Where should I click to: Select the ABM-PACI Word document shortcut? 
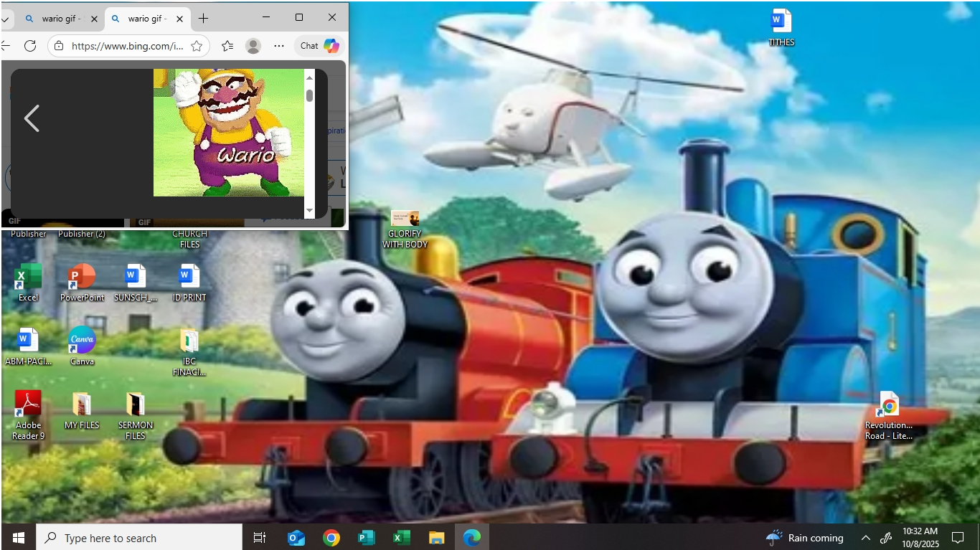[29, 346]
